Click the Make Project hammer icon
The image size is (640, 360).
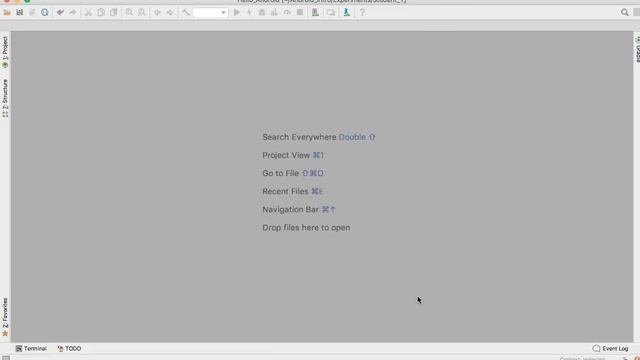coord(186,13)
